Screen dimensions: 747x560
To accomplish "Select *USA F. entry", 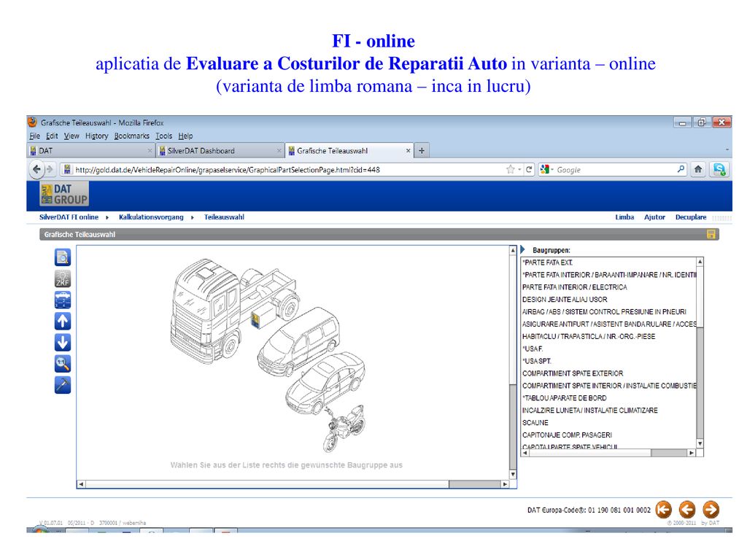I will coord(609,349).
